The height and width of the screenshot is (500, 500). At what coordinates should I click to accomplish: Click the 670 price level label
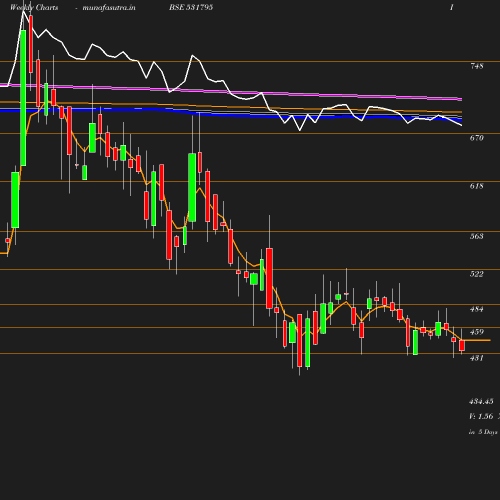pyautogui.click(x=477, y=138)
